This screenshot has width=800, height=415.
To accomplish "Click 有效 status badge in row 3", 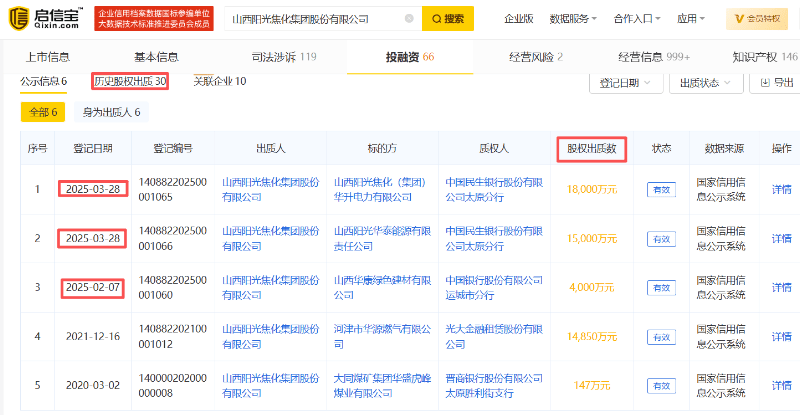I will (x=661, y=288).
